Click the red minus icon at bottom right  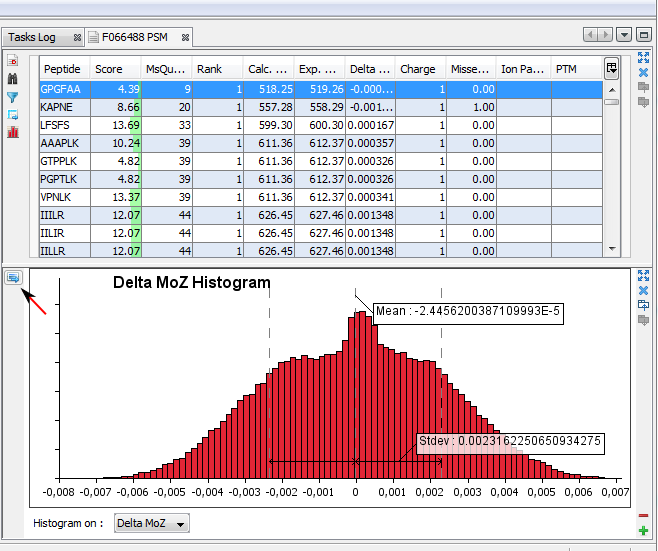pos(643,515)
